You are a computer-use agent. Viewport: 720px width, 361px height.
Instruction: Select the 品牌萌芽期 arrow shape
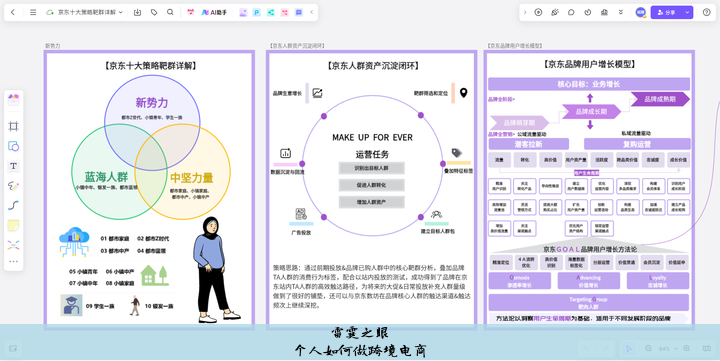pyautogui.click(x=519, y=123)
